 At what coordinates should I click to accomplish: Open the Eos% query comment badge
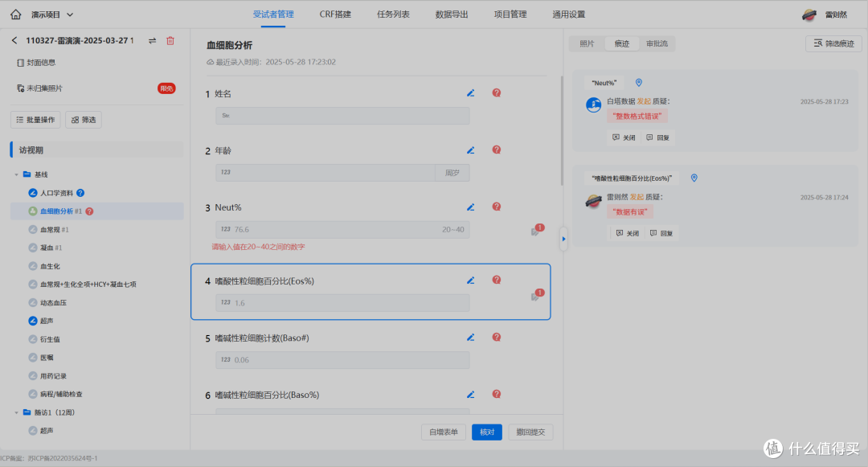point(537,295)
